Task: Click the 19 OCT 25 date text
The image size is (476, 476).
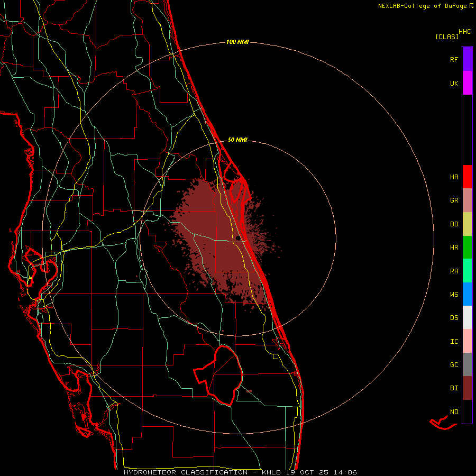Action: tap(306, 472)
